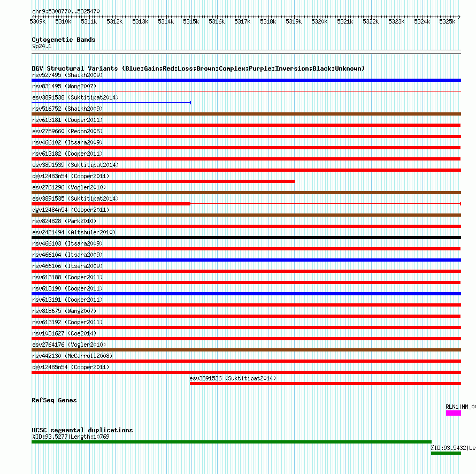The width and height of the screenshot is (476, 474).
Task: Open the nsv1031627 (Coe2014) label
Action: point(64,333)
